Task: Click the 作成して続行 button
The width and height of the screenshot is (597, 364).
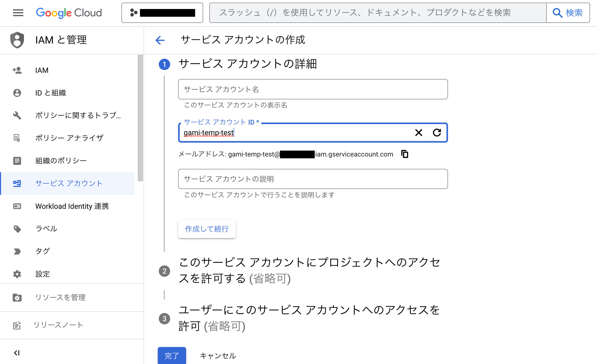Action: pos(207,229)
